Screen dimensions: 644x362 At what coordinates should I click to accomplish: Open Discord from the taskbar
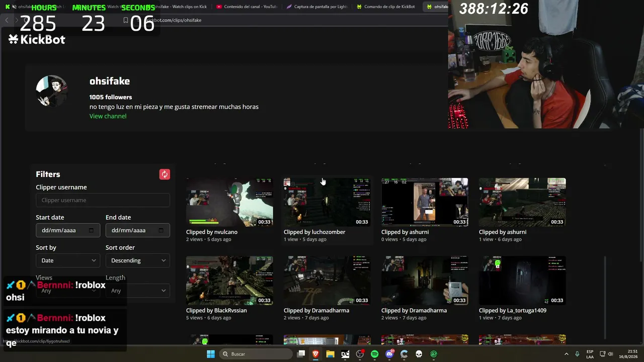[389, 354]
